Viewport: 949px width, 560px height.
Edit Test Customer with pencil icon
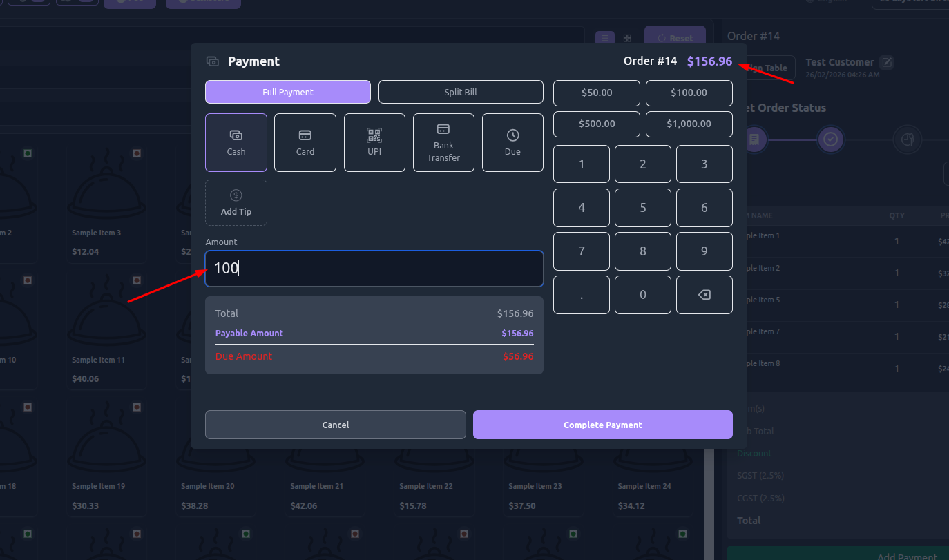coord(887,62)
